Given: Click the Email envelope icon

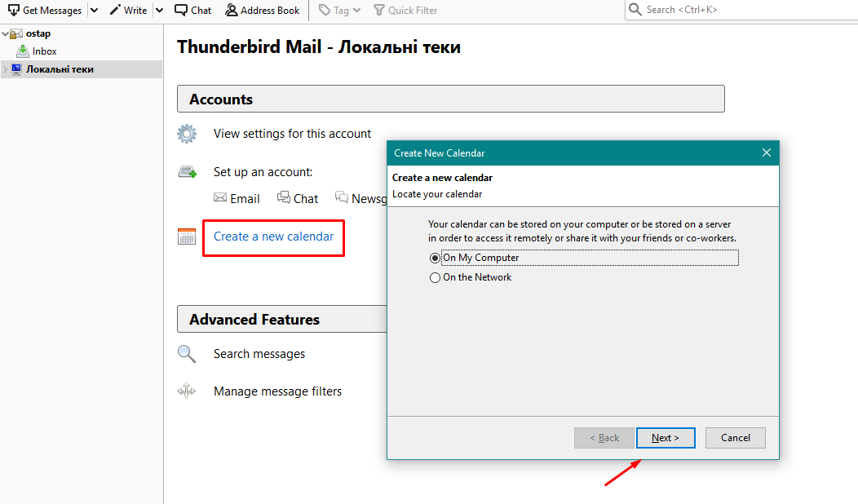Looking at the screenshot, I should tap(220, 197).
